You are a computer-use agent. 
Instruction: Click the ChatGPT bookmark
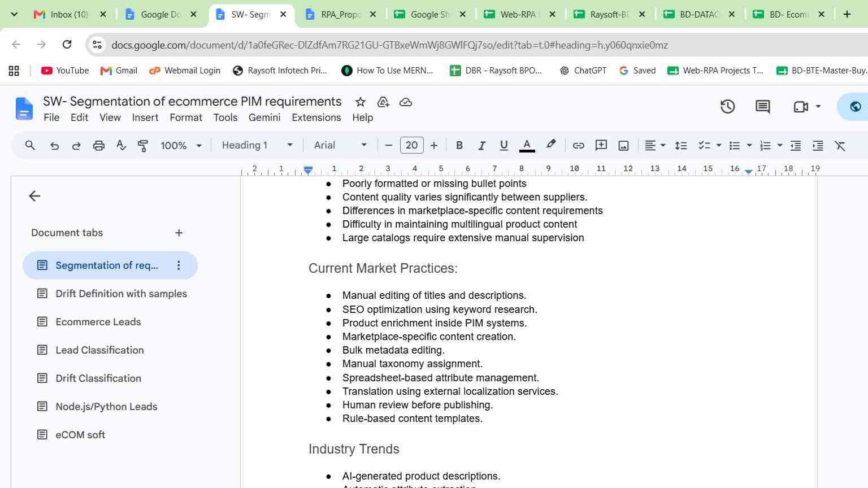click(x=583, y=71)
